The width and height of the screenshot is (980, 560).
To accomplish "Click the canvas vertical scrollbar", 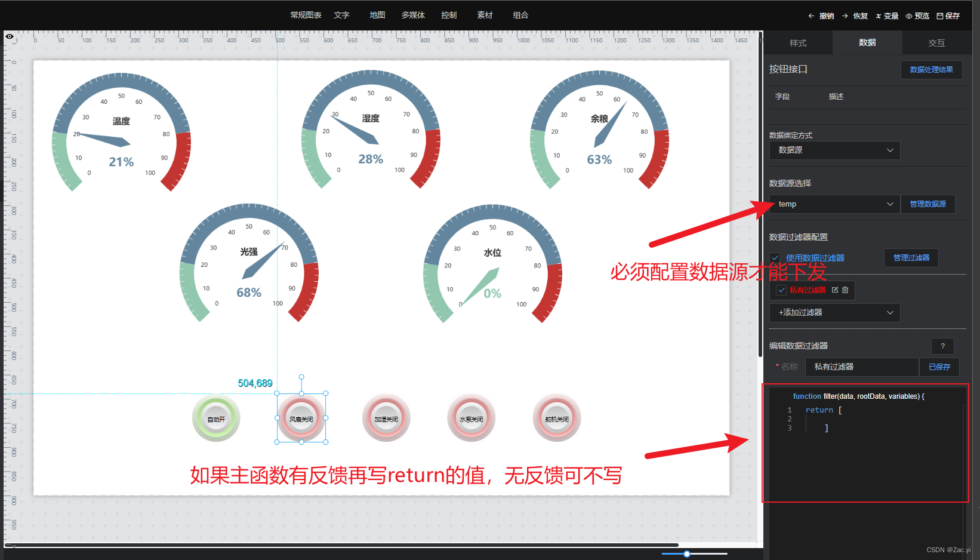I will pos(760,194).
